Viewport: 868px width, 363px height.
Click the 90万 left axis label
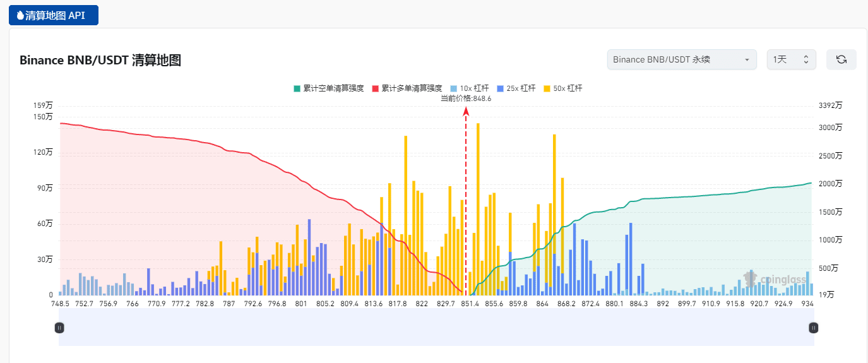click(45, 188)
